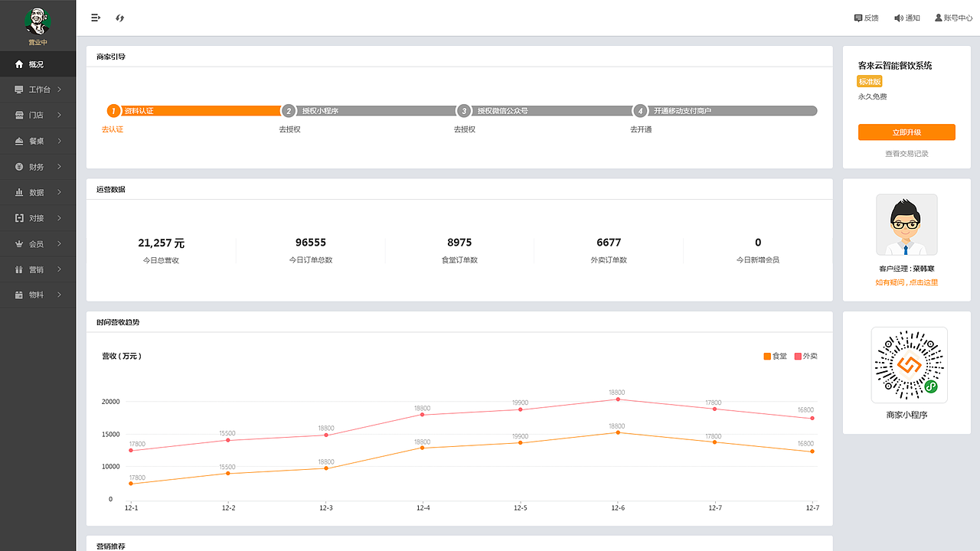The width and height of the screenshot is (980, 551).
Task: Open the 概况 overview menu item
Action: [38, 64]
